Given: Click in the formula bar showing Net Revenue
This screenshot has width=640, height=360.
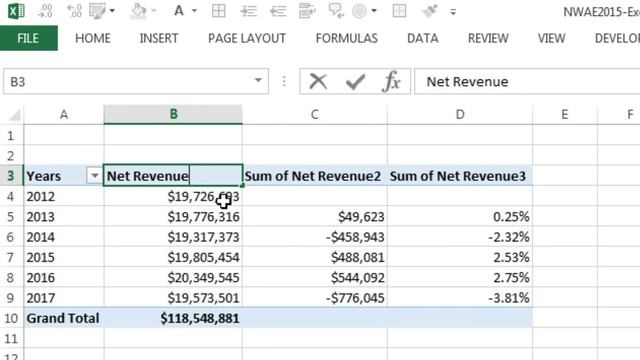Looking at the screenshot, I should click(x=527, y=82).
